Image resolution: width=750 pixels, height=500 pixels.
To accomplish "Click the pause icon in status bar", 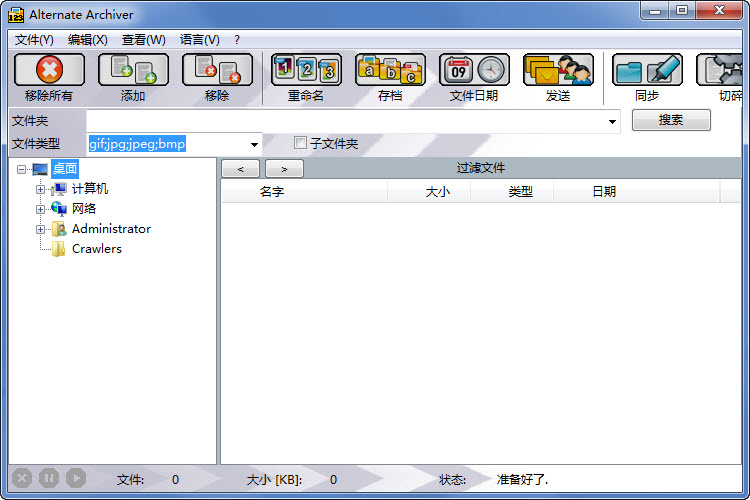I will pos(49,478).
